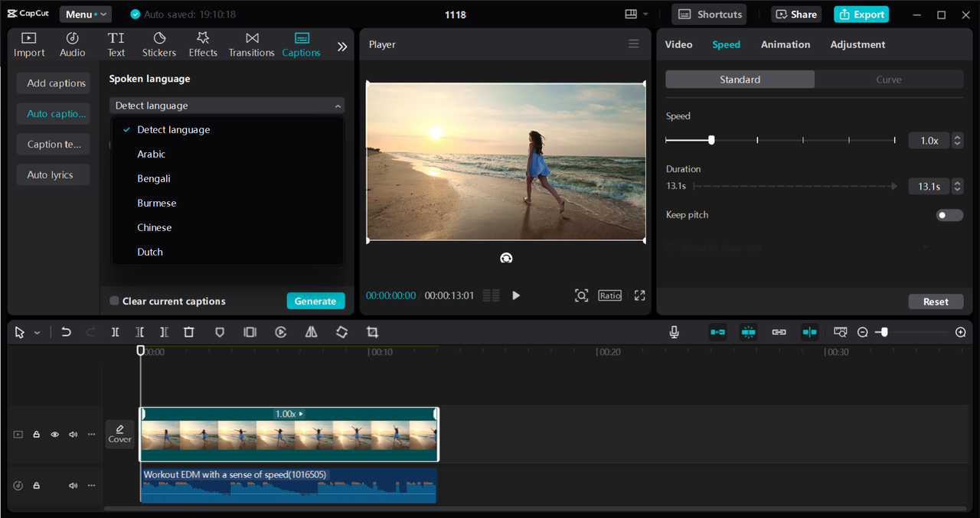The width and height of the screenshot is (980, 518).
Task: Click the duration 13.1s value field
Action: (929, 187)
